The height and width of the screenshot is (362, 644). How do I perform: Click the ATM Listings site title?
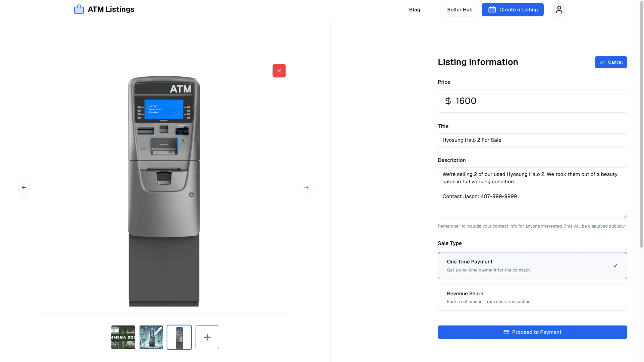(x=111, y=9)
